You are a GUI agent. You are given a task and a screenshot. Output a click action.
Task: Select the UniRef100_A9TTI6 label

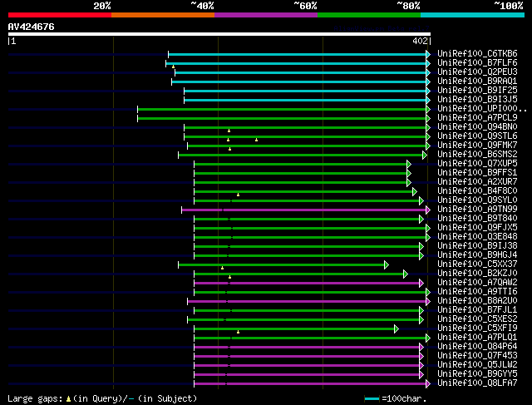click(x=477, y=292)
